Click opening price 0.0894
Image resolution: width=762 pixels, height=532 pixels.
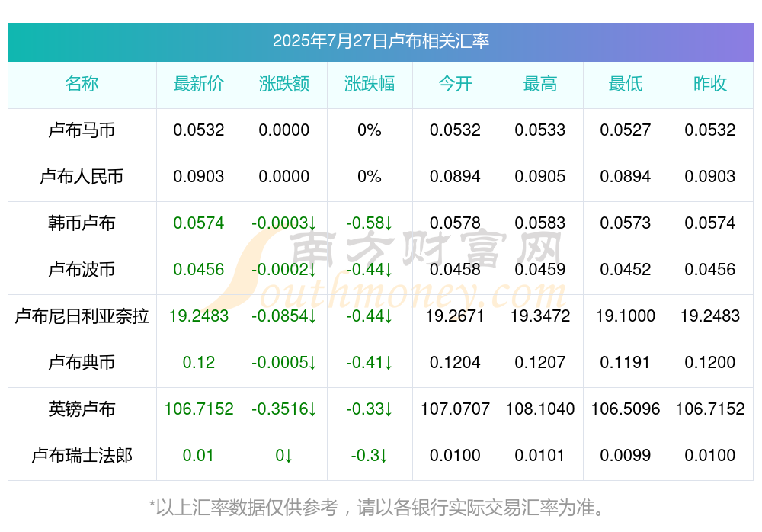point(455,177)
